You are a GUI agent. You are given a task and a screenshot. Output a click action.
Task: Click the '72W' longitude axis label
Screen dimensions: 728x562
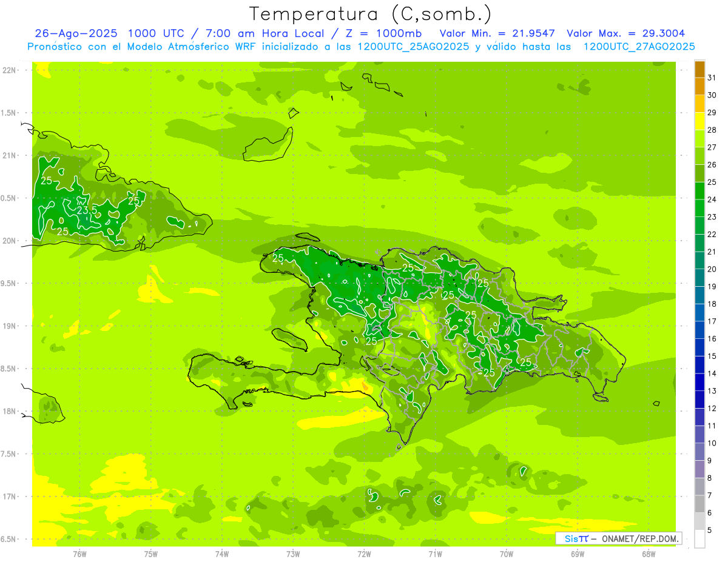tap(364, 554)
